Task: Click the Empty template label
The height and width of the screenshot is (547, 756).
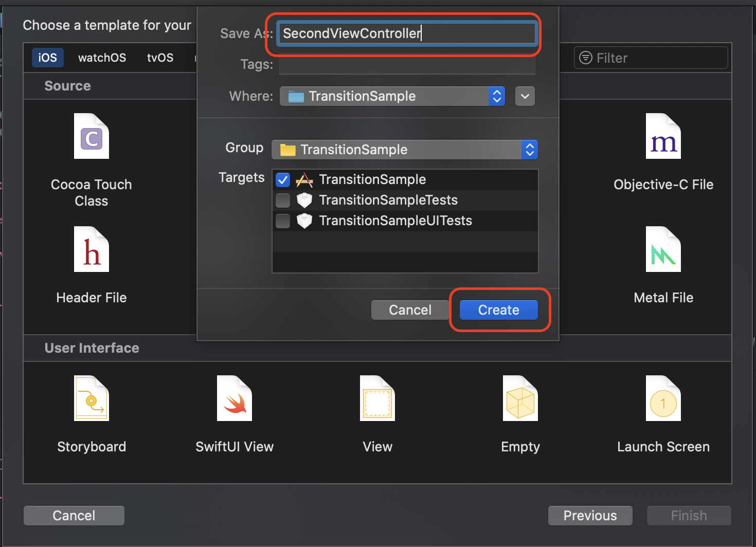Action: [520, 447]
